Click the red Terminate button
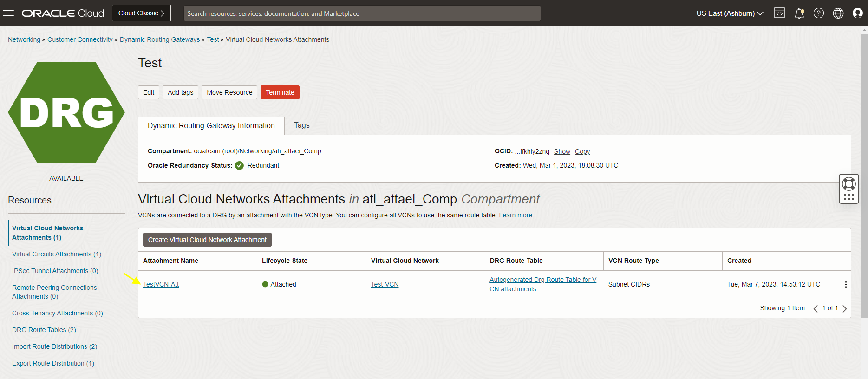The height and width of the screenshot is (379, 868). tap(280, 92)
